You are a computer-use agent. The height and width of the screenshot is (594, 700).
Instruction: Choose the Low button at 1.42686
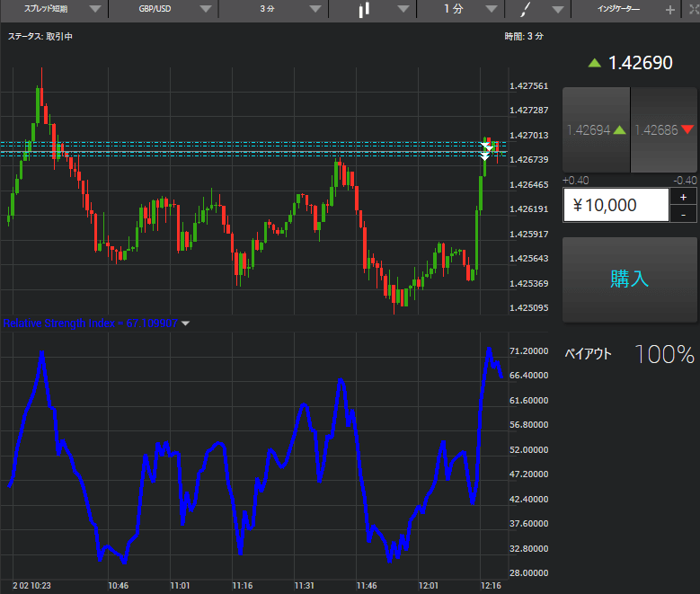coord(664,130)
